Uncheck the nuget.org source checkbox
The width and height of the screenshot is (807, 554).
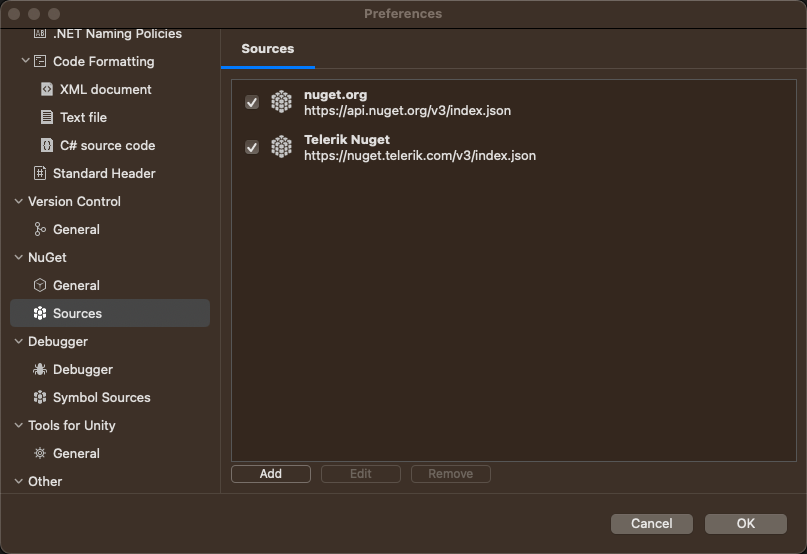252,102
